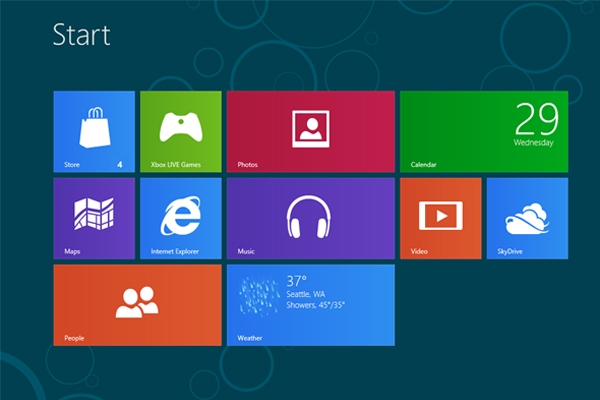The height and width of the screenshot is (400, 600).
Task: Click the 'Video' tile label
Action: tap(419, 251)
